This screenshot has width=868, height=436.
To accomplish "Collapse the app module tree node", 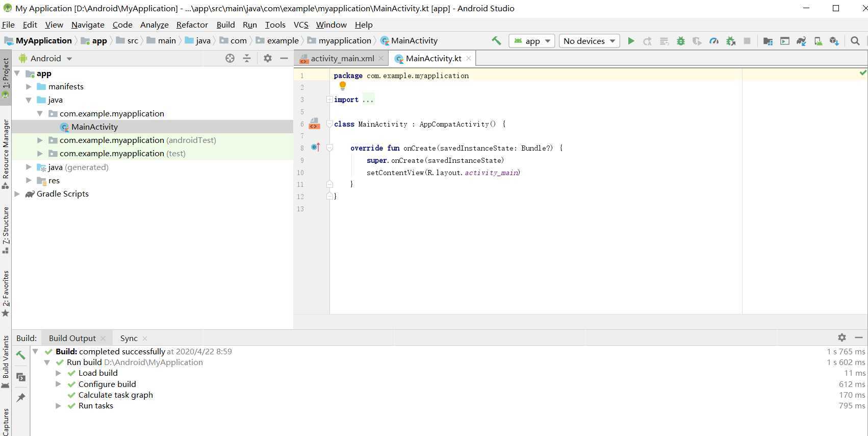I will pyautogui.click(x=17, y=74).
